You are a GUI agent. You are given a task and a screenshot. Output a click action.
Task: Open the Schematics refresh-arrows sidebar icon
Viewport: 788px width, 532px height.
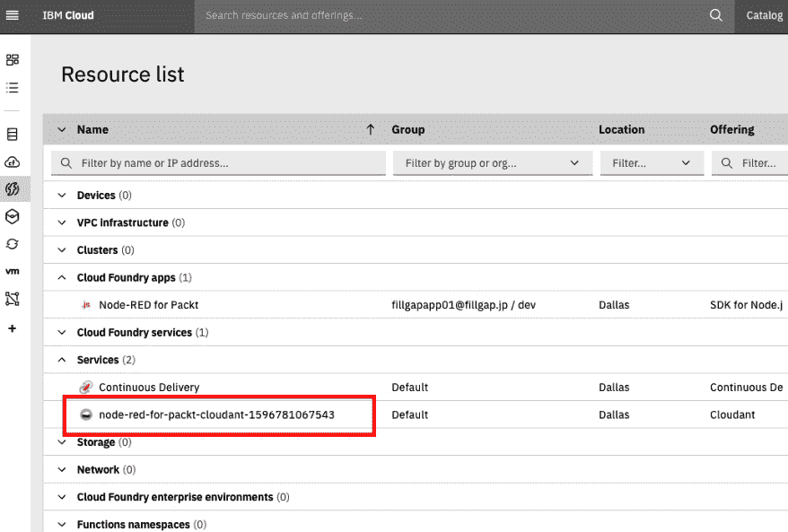point(12,244)
